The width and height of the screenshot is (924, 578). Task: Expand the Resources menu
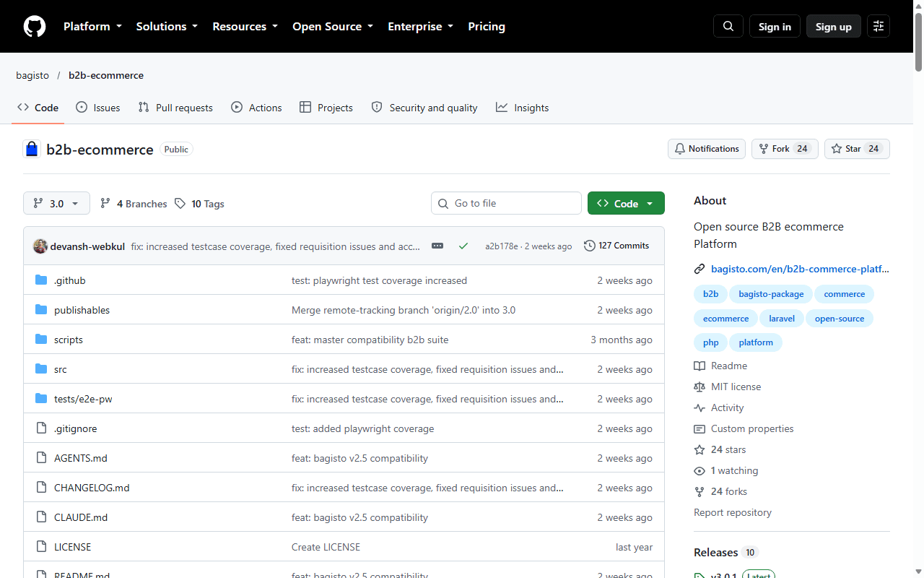click(x=245, y=27)
